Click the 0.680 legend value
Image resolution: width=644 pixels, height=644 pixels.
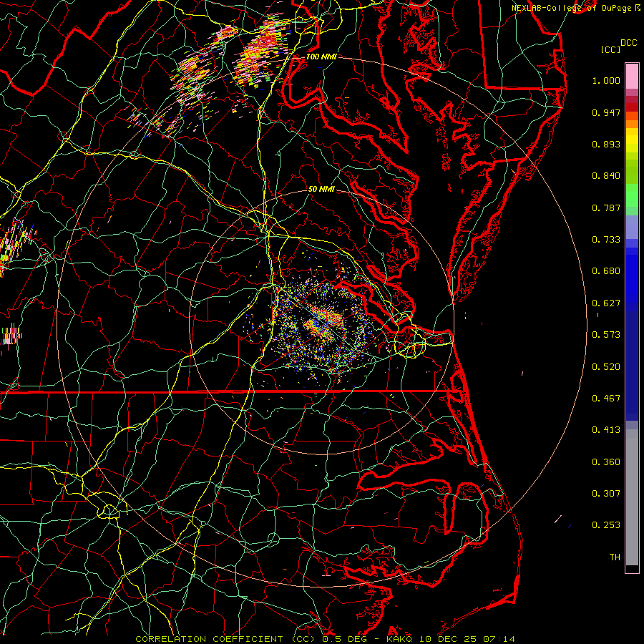click(x=606, y=271)
